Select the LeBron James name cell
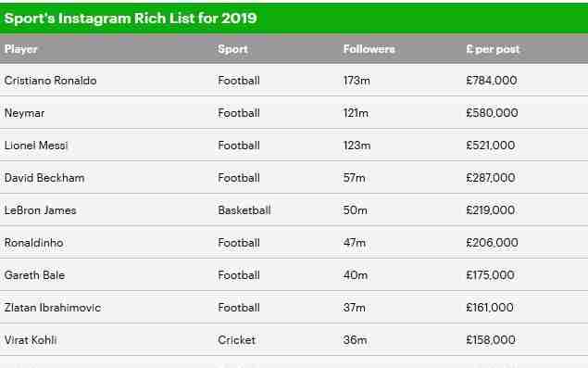Screen dimensions: 588x368 tap(40, 210)
